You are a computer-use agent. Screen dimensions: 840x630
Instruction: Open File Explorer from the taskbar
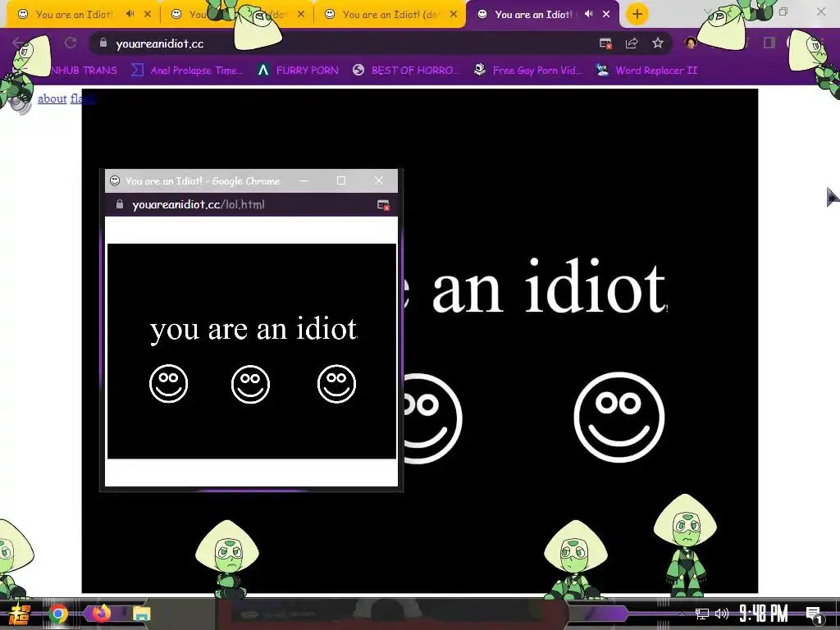click(x=141, y=614)
